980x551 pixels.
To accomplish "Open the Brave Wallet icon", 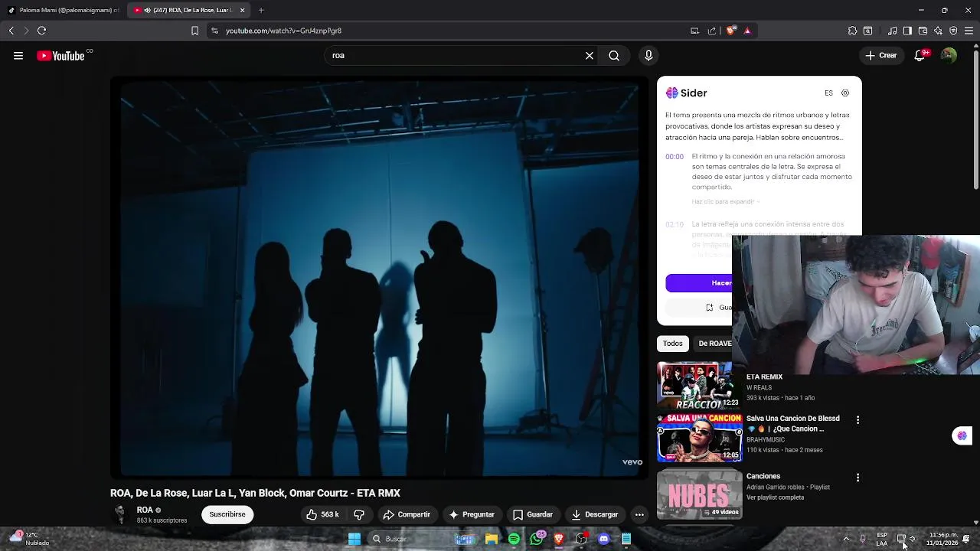I will (923, 31).
